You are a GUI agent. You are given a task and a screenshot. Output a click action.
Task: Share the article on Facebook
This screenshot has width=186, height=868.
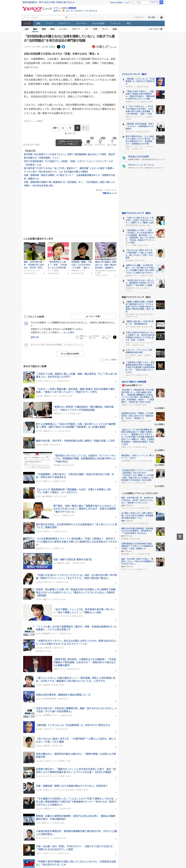tap(63, 47)
